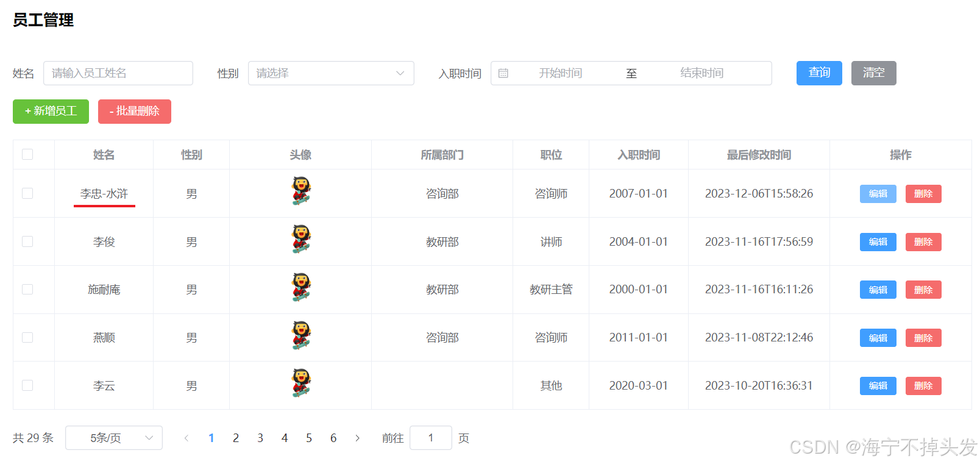Open avatar image of 施耐庵
The height and width of the screenshot is (464, 980).
coord(301,287)
